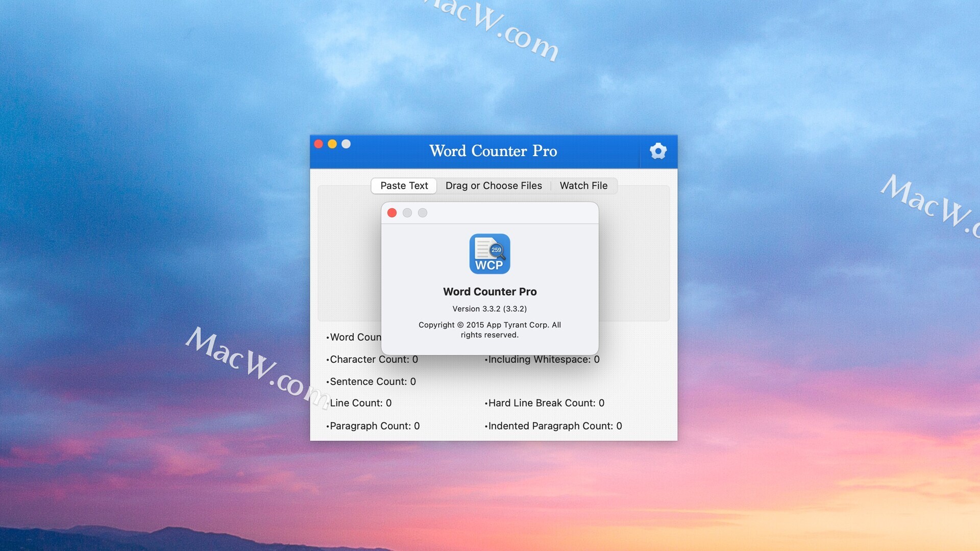Image resolution: width=980 pixels, height=551 pixels.
Task: Minimize the main window with the yellow button
Action: click(x=332, y=144)
